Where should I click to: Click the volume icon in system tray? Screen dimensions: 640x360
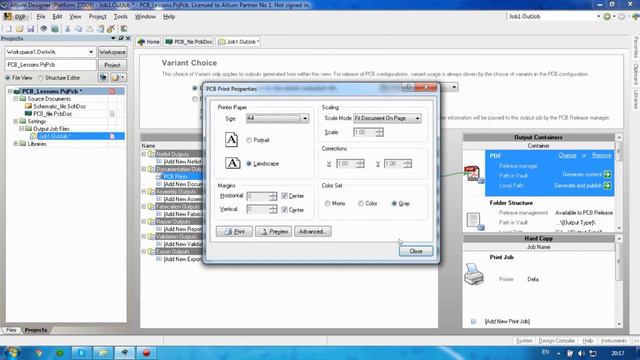click(x=581, y=353)
